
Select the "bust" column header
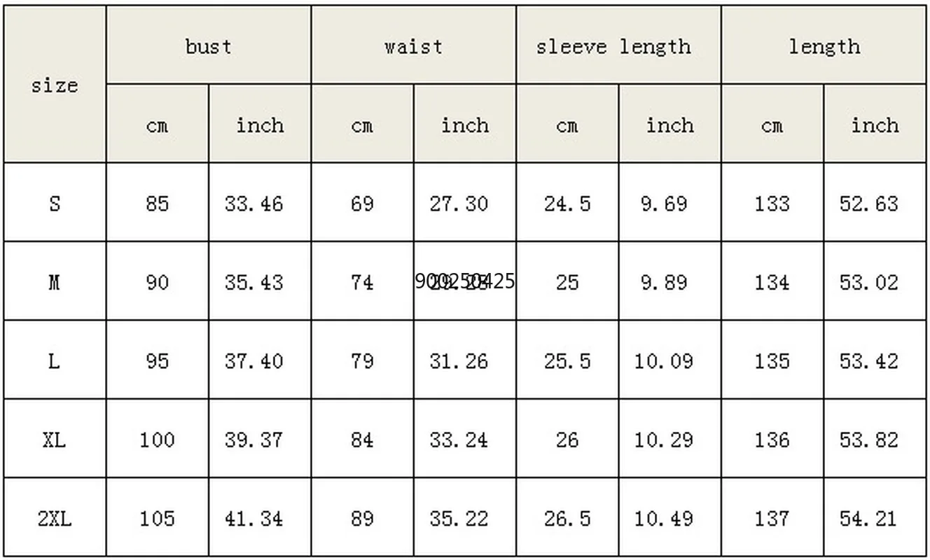[x=208, y=47]
